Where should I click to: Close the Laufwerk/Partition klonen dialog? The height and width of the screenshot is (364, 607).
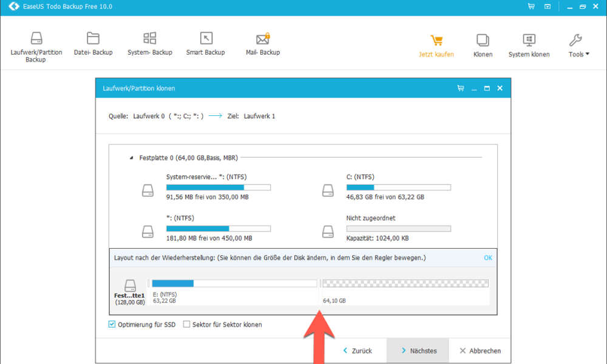[500, 88]
